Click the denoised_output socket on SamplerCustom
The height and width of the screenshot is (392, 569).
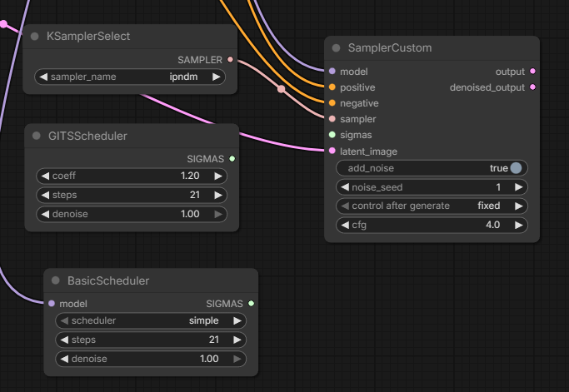532,87
